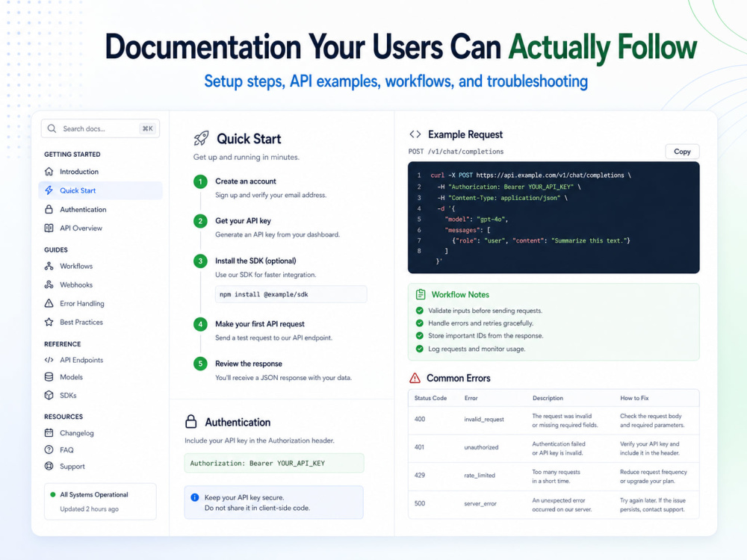Open the Introduction page link
Viewport: 747px width, 560px height.
pos(79,172)
